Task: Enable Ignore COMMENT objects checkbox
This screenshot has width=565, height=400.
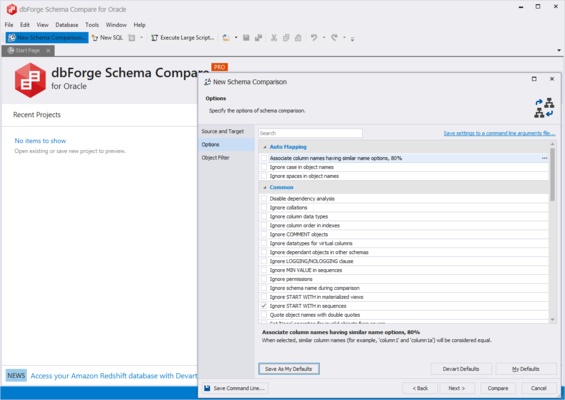Action: tap(264, 234)
